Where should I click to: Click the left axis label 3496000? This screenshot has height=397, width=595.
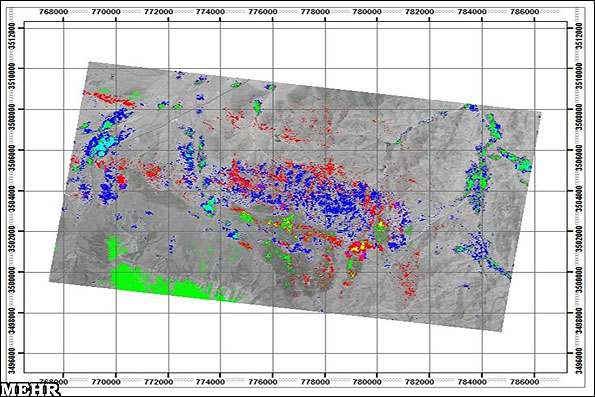point(12,360)
